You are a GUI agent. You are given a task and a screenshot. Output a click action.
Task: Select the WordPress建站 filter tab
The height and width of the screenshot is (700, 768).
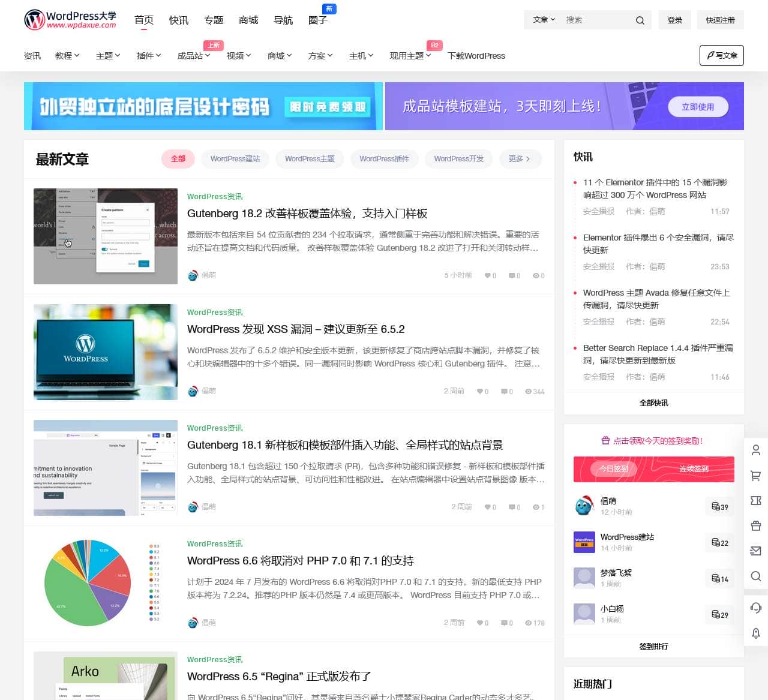tap(235, 159)
